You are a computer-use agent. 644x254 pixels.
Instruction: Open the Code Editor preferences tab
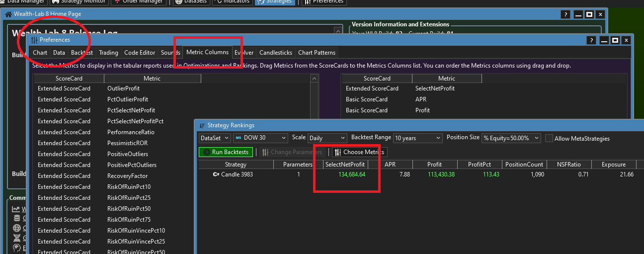140,53
